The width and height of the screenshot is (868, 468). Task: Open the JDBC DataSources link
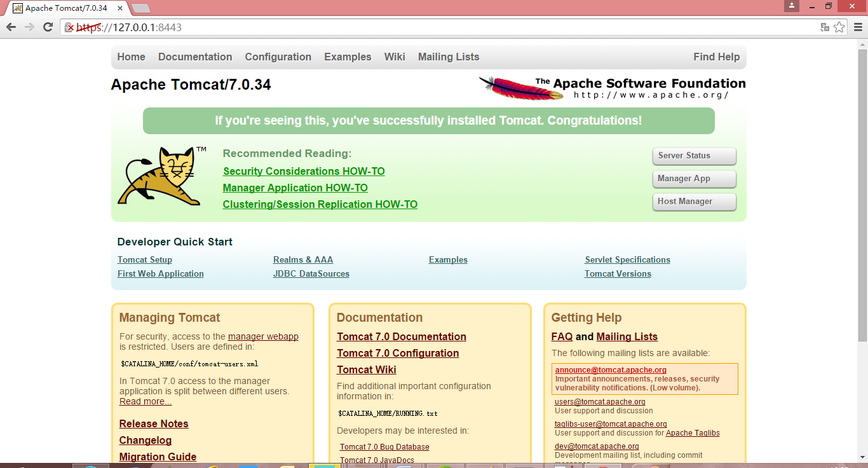(311, 273)
